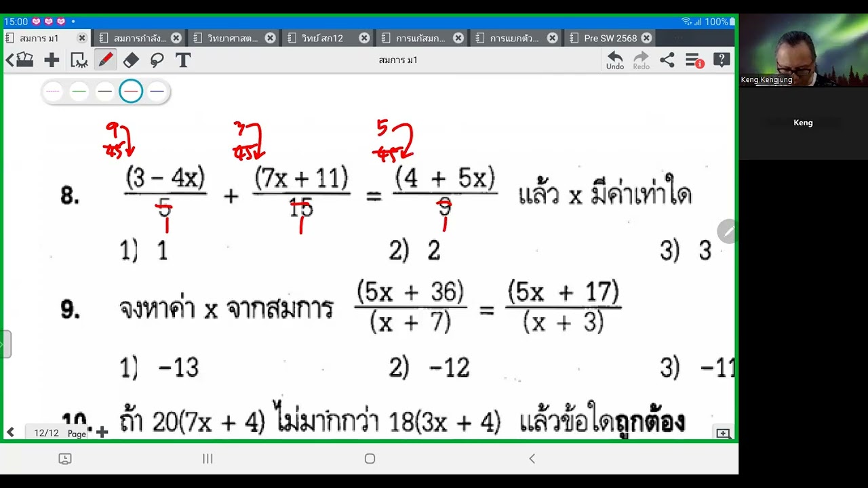Activate the lasso tool
868x488 pixels.
(157, 60)
